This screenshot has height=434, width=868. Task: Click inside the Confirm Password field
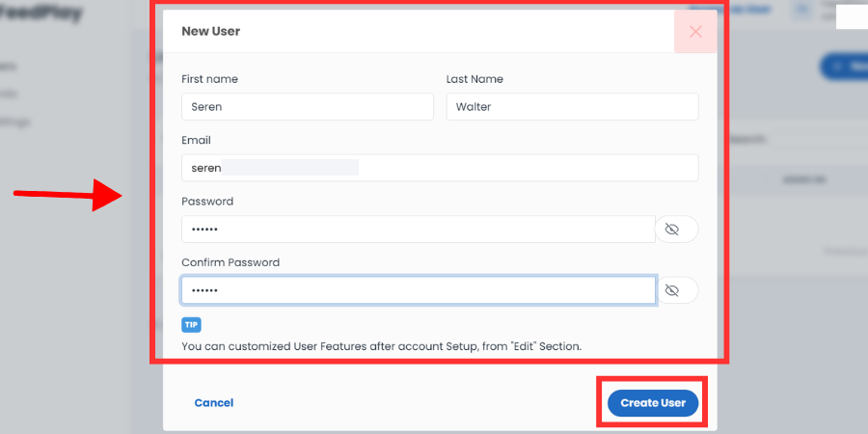(x=418, y=290)
